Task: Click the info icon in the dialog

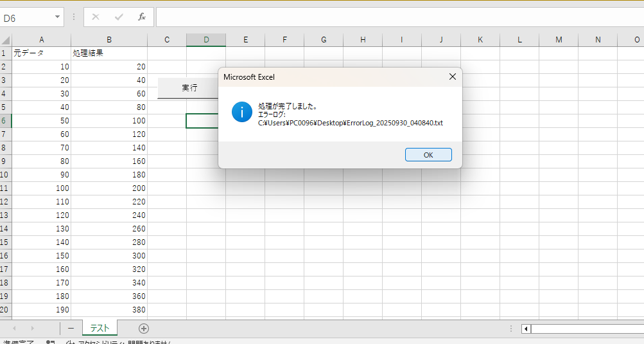Action: point(242,112)
